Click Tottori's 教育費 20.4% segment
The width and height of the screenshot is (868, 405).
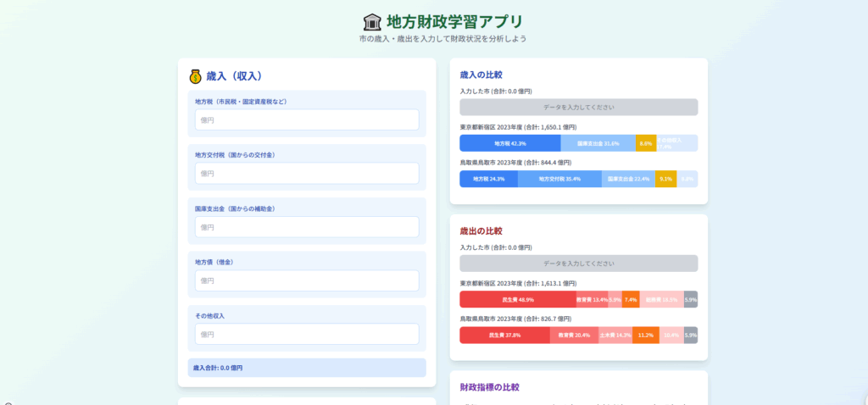574,335
